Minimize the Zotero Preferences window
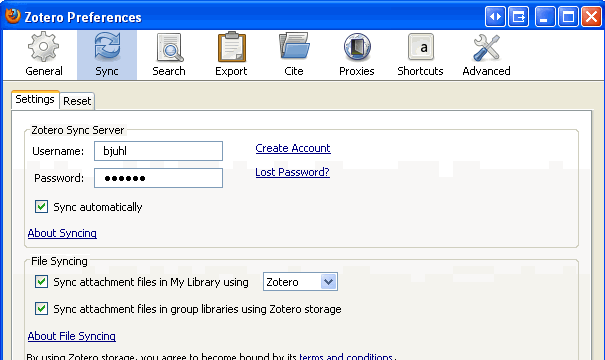This screenshot has width=605, height=360. pyautogui.click(x=545, y=17)
